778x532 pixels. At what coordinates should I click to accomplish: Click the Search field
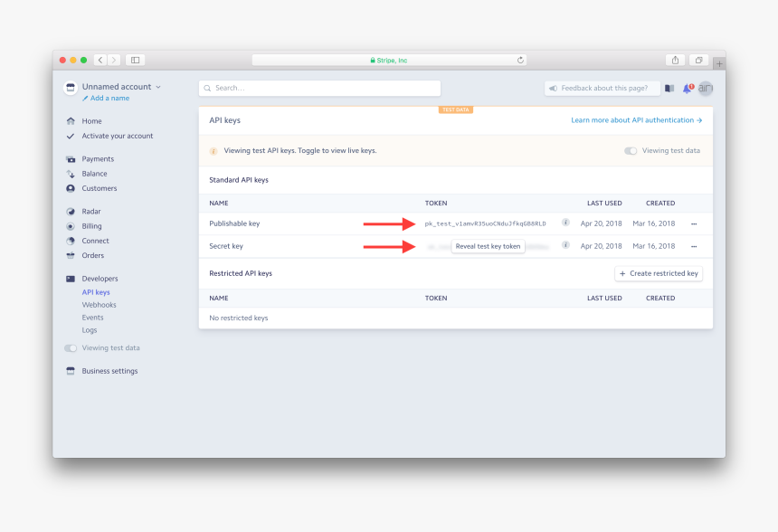319,89
